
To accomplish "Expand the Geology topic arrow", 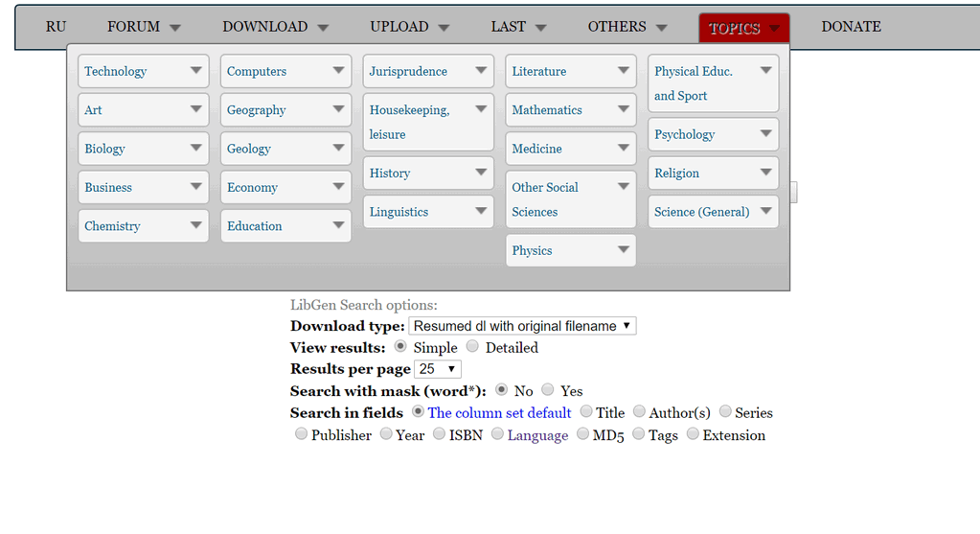I will pyautogui.click(x=338, y=149).
